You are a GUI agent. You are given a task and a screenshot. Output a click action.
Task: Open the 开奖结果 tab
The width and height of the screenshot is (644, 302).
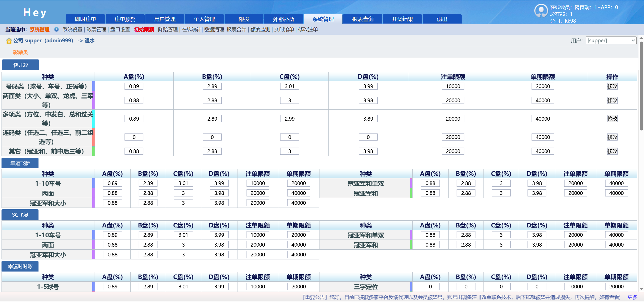[x=402, y=19]
